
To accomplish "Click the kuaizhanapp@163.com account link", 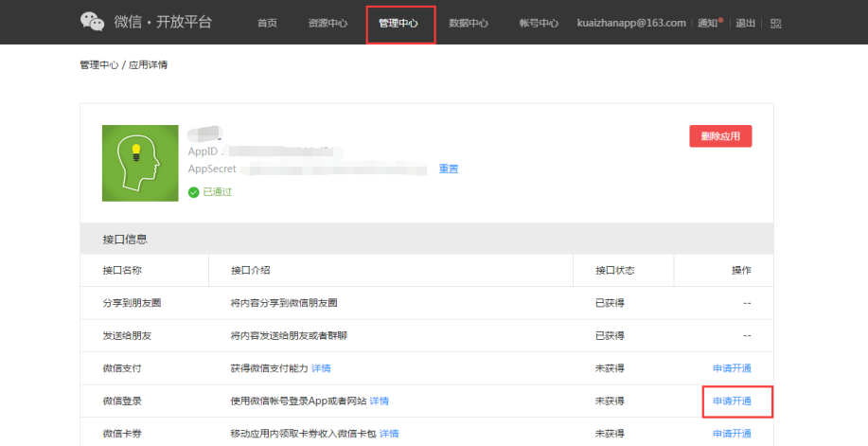I will [631, 23].
